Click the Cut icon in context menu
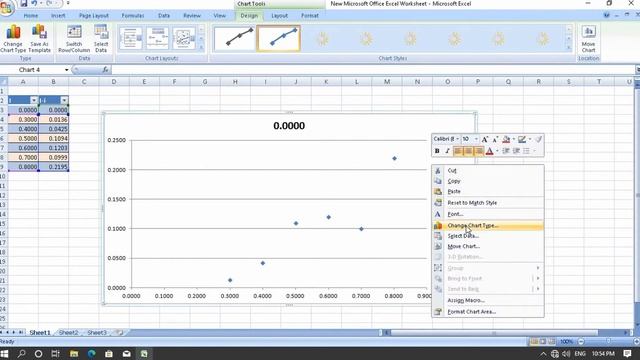 [438, 171]
